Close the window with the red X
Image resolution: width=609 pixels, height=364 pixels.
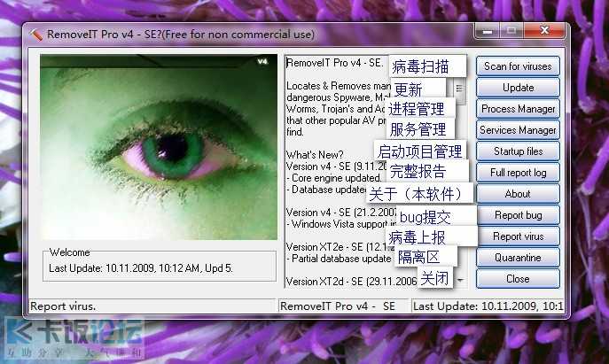pyautogui.click(x=544, y=31)
